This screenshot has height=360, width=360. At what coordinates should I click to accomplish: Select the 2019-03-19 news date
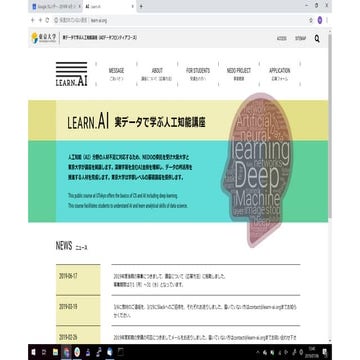tap(68, 307)
